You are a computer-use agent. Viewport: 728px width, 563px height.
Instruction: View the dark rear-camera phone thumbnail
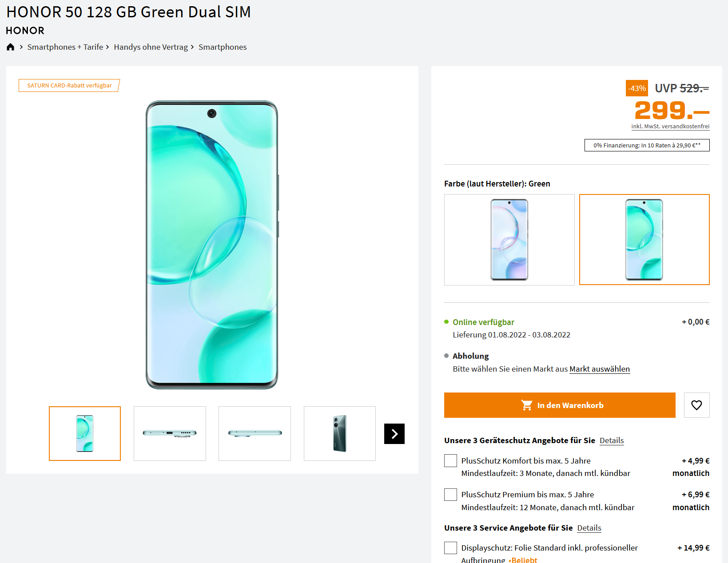[x=340, y=433]
